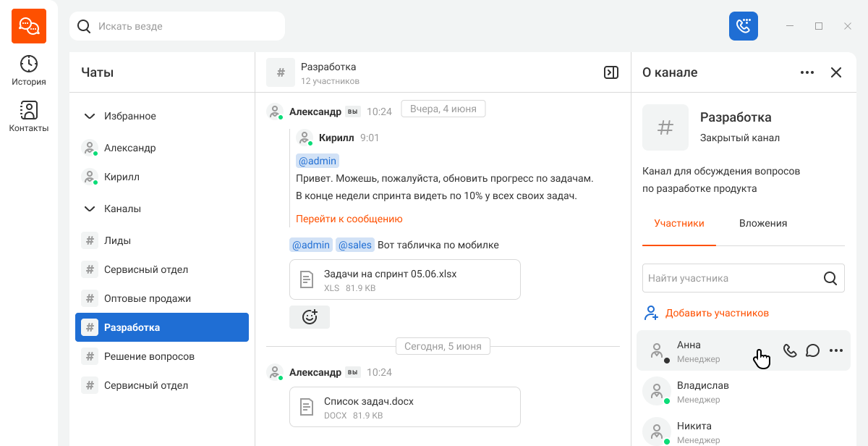Open the Задачи на спринт 05.06.xlsx attachment
This screenshot has height=446, width=868.
405,279
